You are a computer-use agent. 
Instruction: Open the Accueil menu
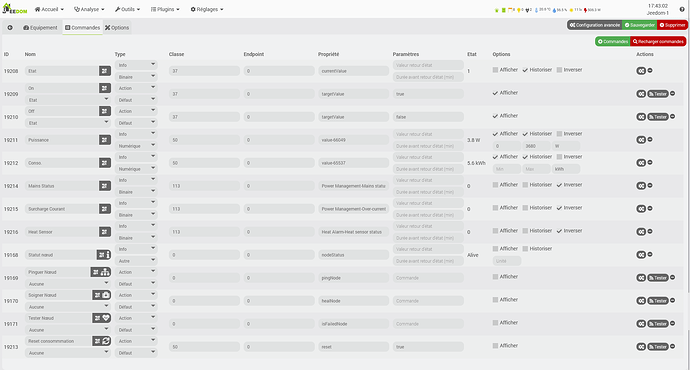(49, 9)
